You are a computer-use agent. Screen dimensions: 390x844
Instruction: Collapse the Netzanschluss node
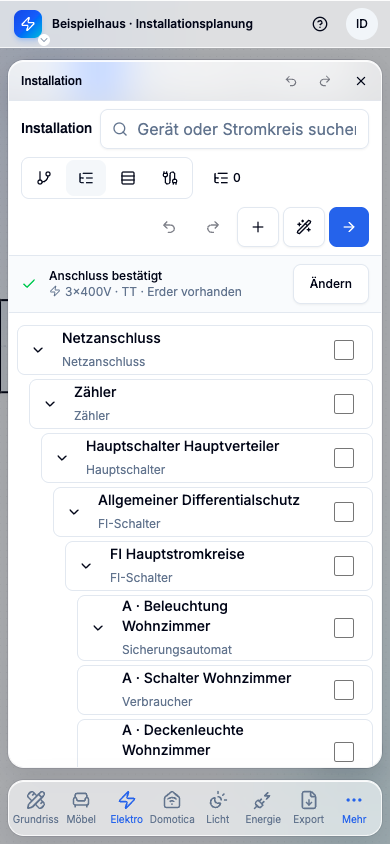pyautogui.click(x=38, y=350)
